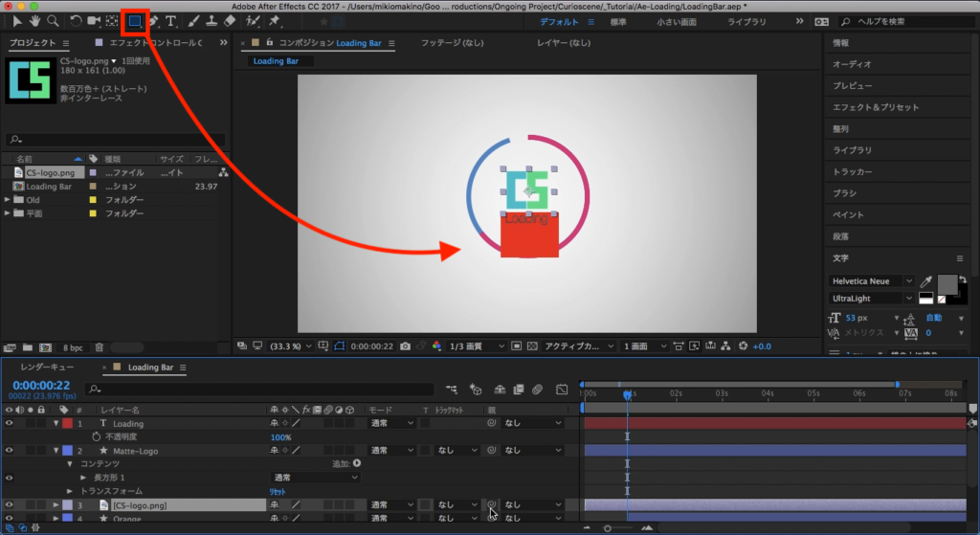Hide the Loading text layer
The image size is (980, 535).
[10, 423]
